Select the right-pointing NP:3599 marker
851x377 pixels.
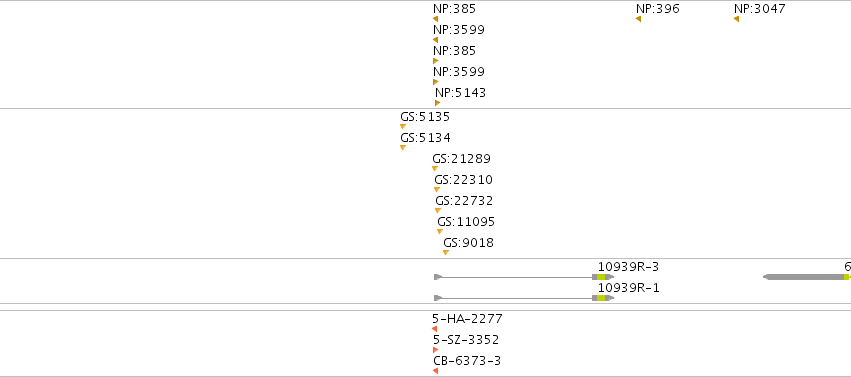point(435,82)
